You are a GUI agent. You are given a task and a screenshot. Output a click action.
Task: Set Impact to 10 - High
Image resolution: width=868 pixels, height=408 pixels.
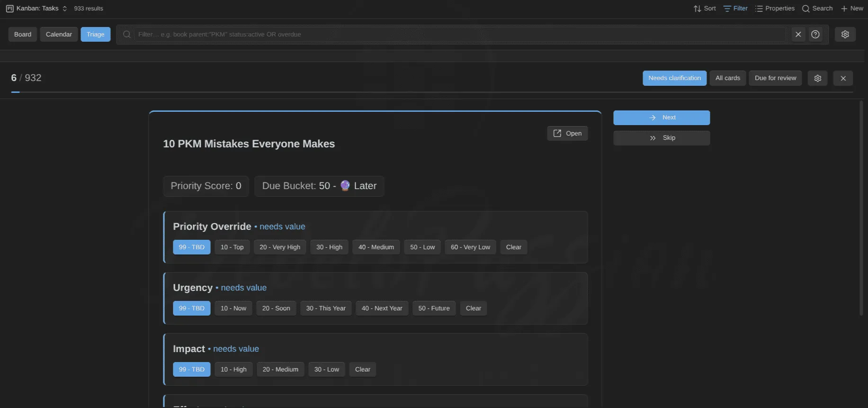[233, 370]
